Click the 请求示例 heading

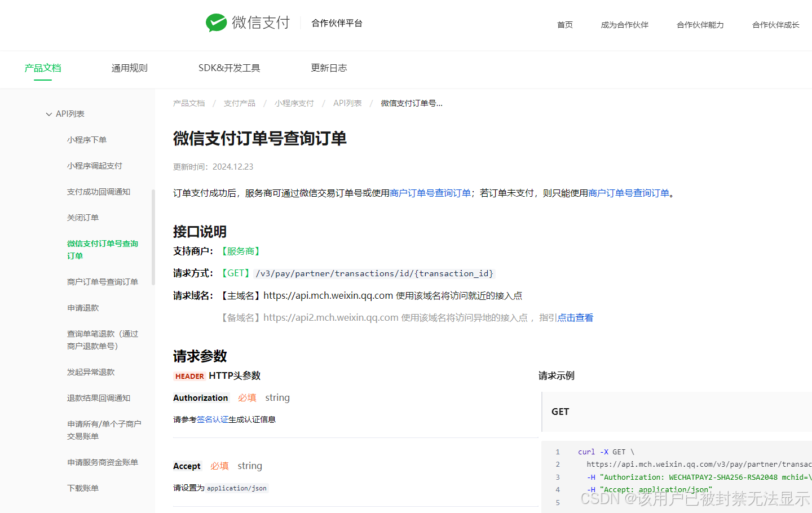(x=557, y=376)
